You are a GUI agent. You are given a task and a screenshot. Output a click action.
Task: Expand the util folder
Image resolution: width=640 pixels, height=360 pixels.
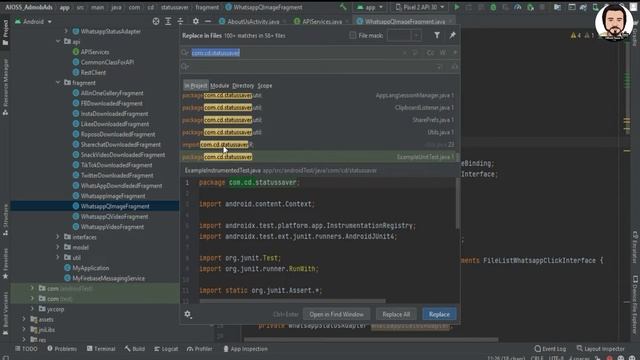coord(58,258)
